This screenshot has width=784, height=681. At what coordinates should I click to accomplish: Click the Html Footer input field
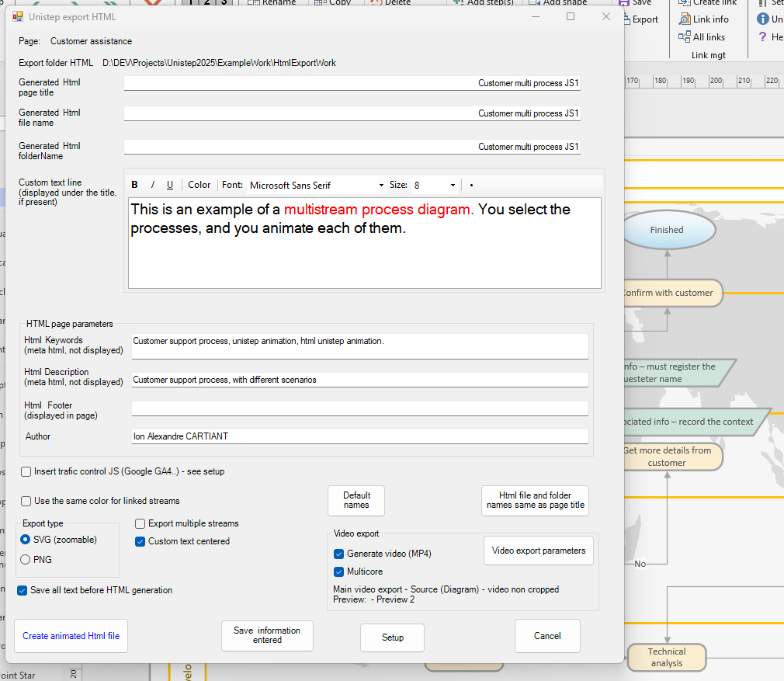click(359, 408)
